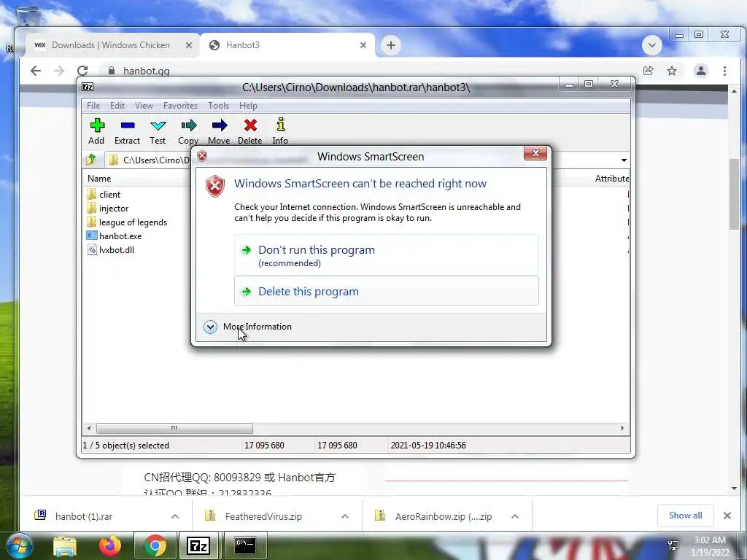Expand options for AeroRainbow.zip download

(515, 516)
